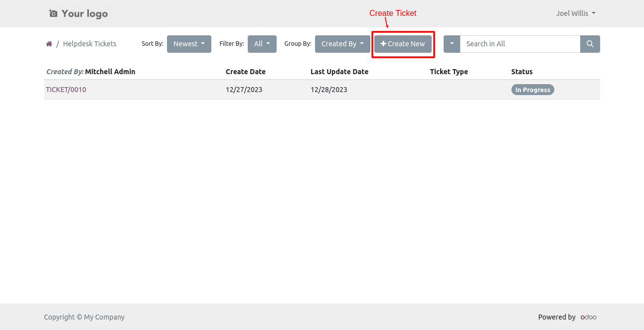Open ticket TICKET/0010
The height and width of the screenshot is (330, 644).
pyautogui.click(x=66, y=90)
